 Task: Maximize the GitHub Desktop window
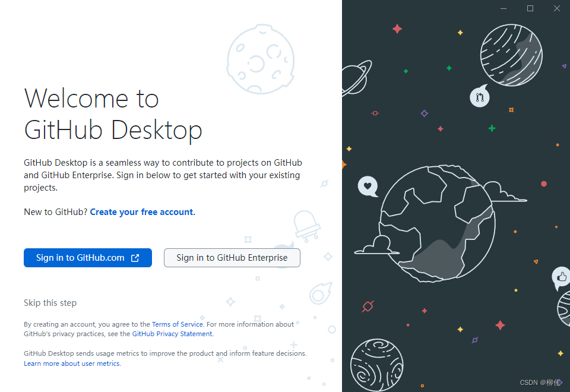click(x=530, y=8)
